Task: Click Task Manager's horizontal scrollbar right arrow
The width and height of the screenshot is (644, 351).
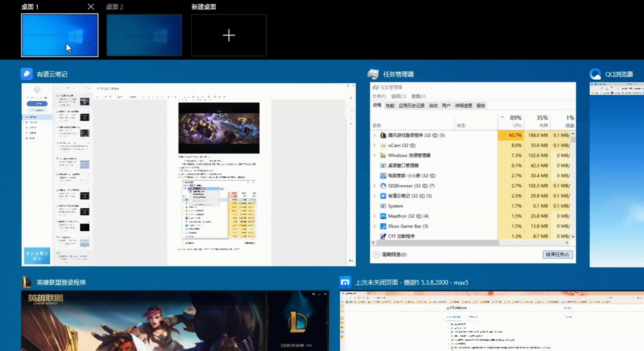Action: coord(567,243)
